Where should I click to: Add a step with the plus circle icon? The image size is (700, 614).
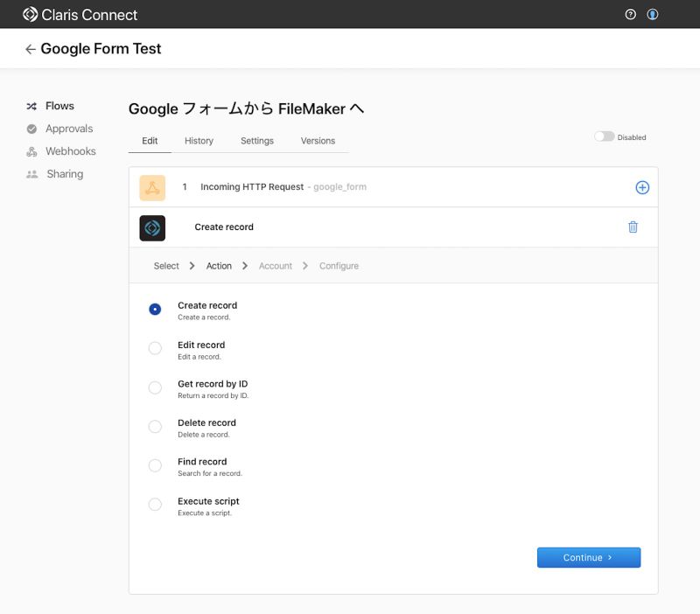coord(642,187)
